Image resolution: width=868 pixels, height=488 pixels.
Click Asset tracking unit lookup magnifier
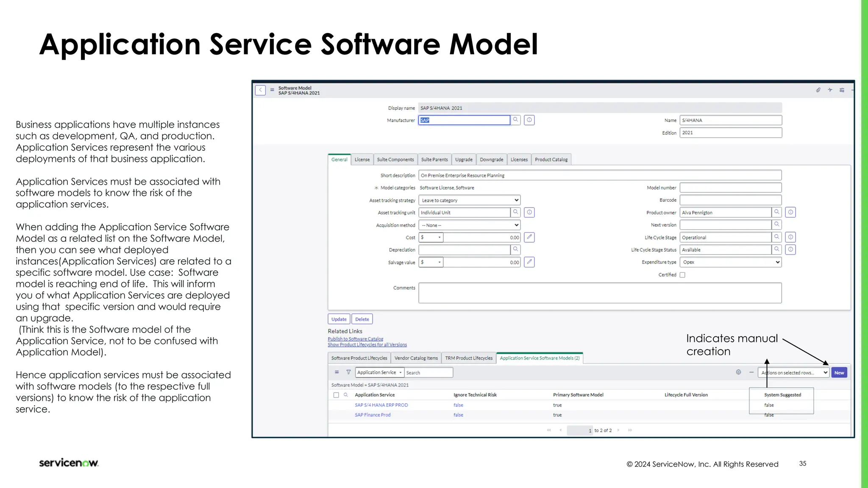tap(515, 212)
